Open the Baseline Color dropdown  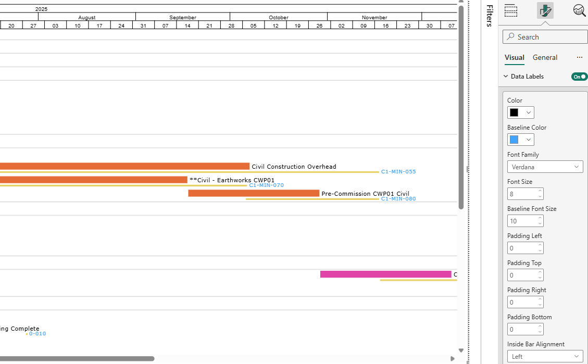tap(528, 139)
